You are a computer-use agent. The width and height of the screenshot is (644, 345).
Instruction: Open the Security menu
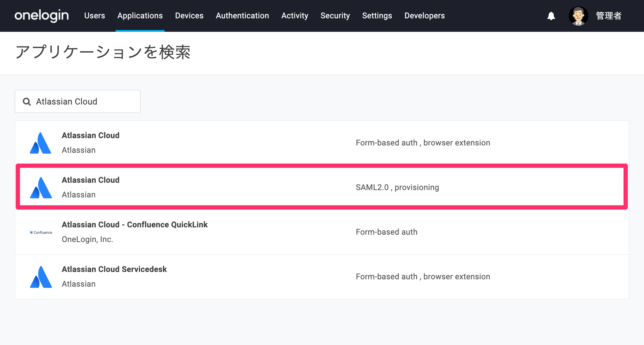pos(335,16)
